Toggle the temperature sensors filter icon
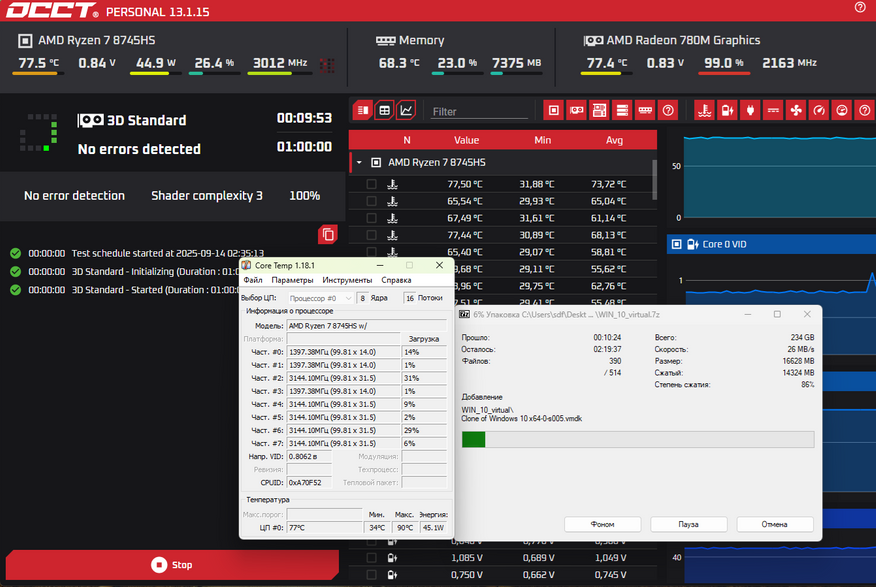The height and width of the screenshot is (587, 876). pyautogui.click(x=704, y=110)
